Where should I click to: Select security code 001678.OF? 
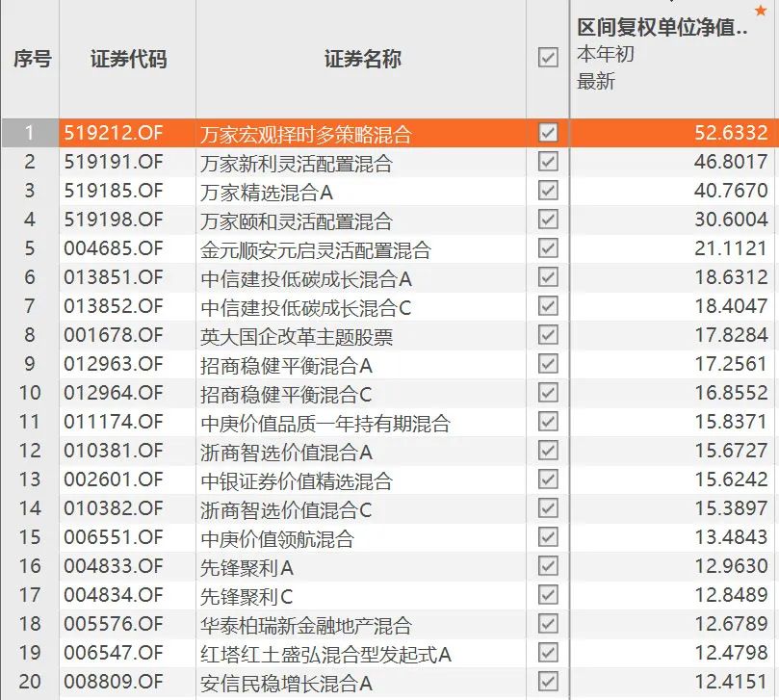(114, 334)
